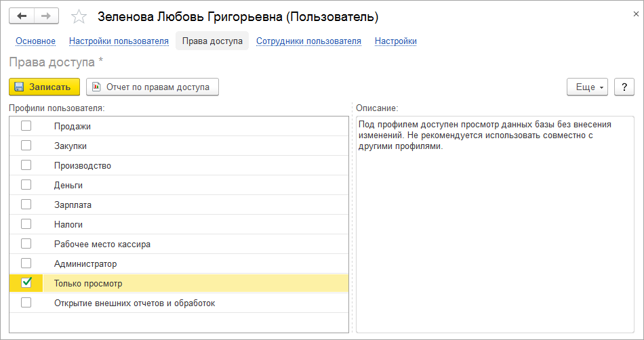644x340 pixels.
Task: Switch to the Основное tab
Action: pyautogui.click(x=35, y=41)
